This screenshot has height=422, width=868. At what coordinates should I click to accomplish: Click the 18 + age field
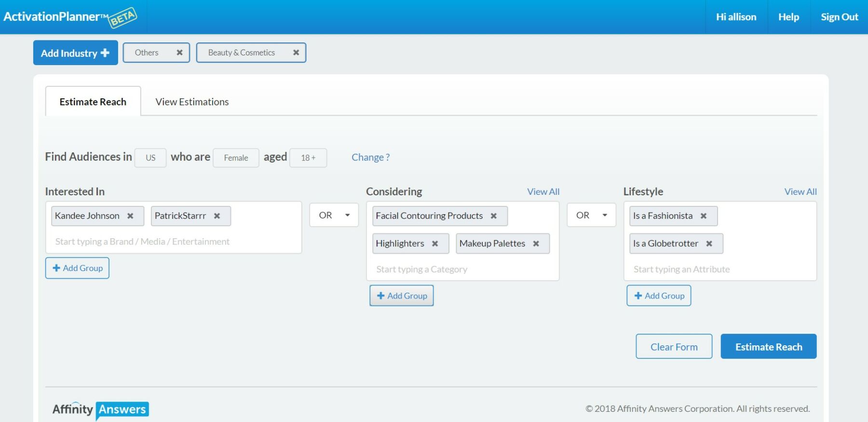pyautogui.click(x=308, y=158)
